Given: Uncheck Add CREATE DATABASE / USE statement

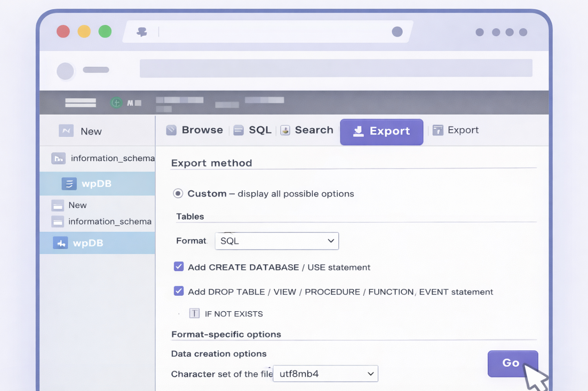Looking at the screenshot, I should tap(179, 266).
